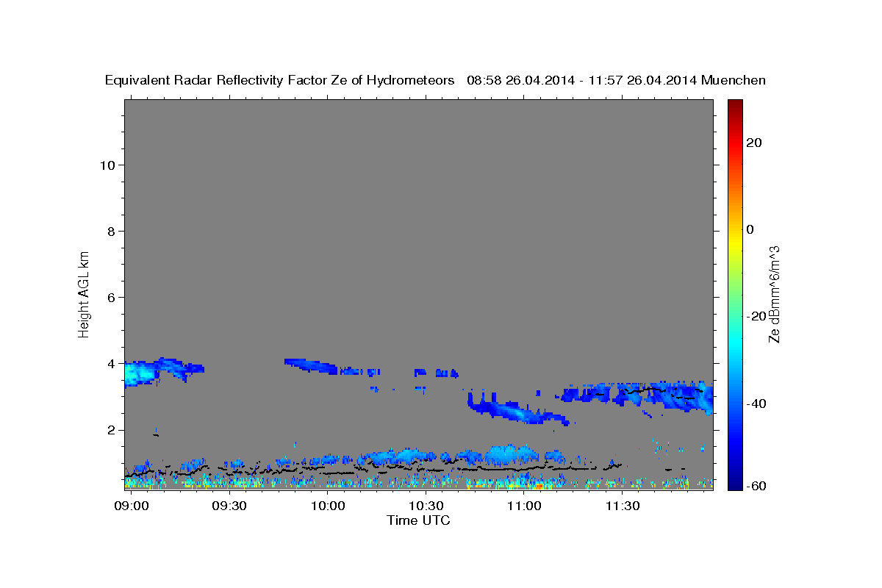Click the 09:30 time tick label
Screen dimensions: 882x588
pos(229,506)
